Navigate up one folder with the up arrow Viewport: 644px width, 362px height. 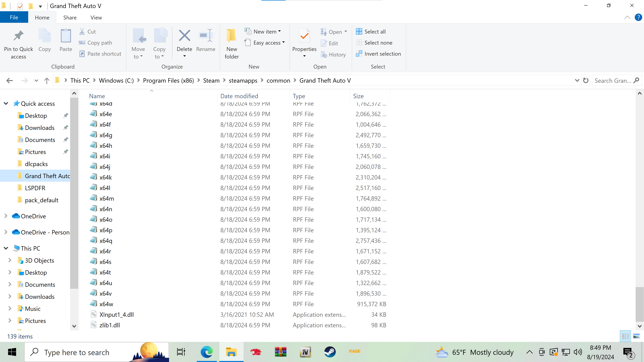pyautogui.click(x=46, y=80)
